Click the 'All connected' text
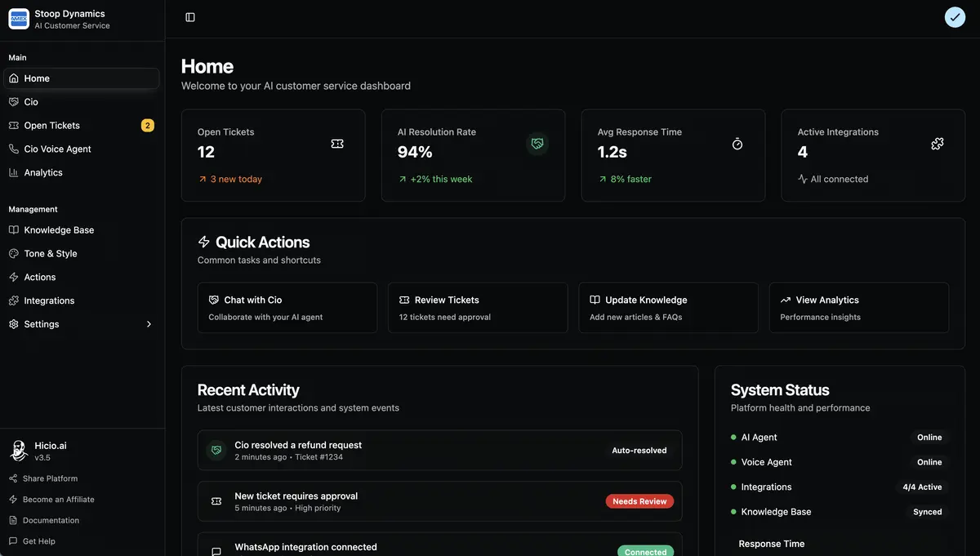 tap(840, 179)
